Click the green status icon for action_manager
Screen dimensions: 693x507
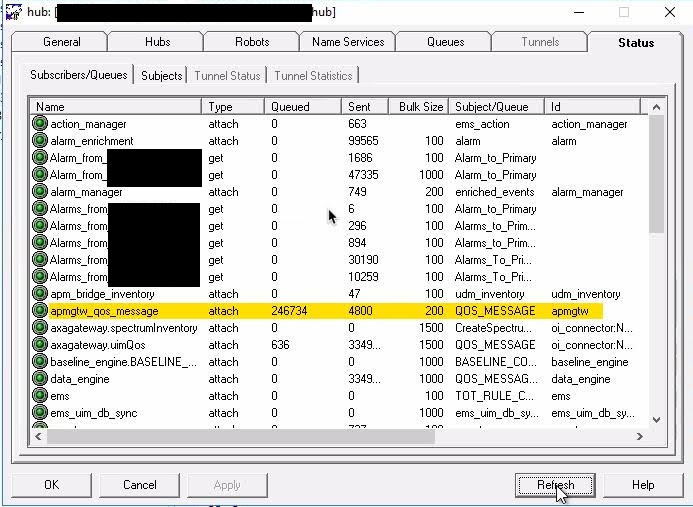tap(40, 124)
